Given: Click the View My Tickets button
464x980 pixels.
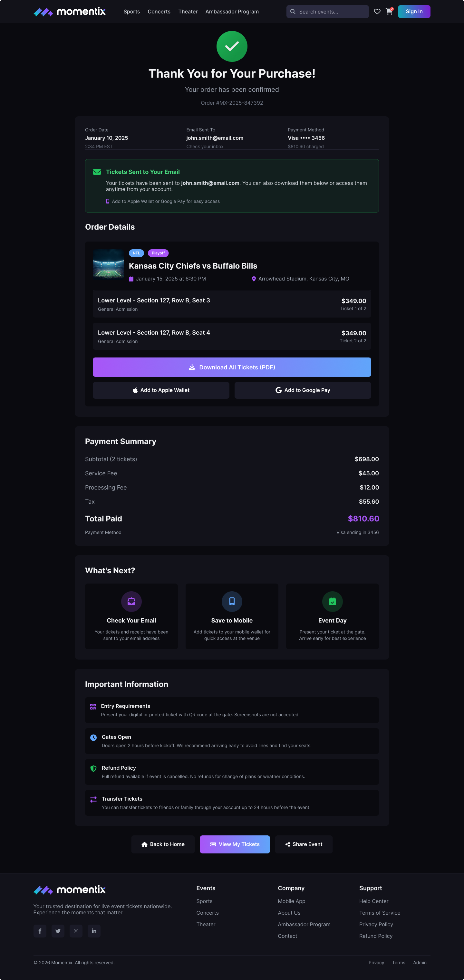Looking at the screenshot, I should tap(235, 844).
